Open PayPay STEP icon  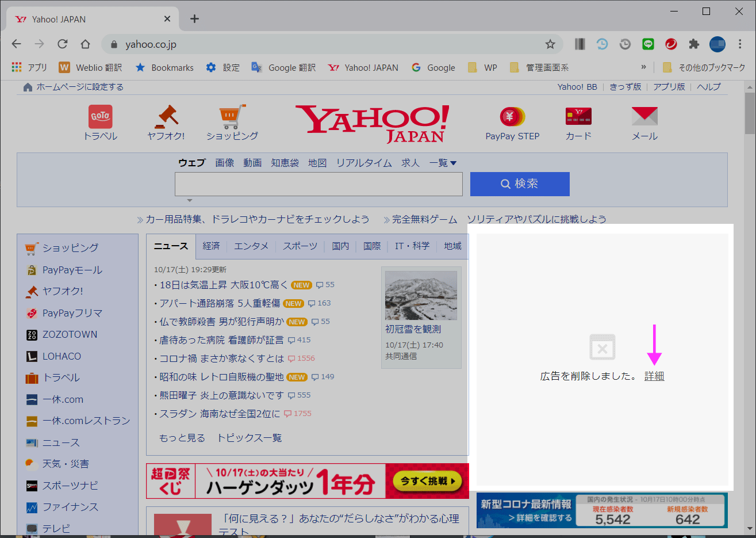click(512, 116)
